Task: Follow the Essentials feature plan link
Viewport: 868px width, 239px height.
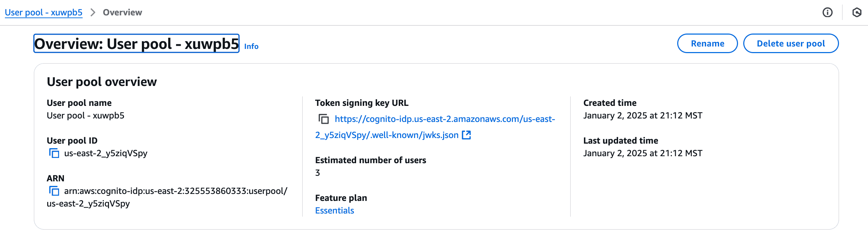Action: coord(334,210)
